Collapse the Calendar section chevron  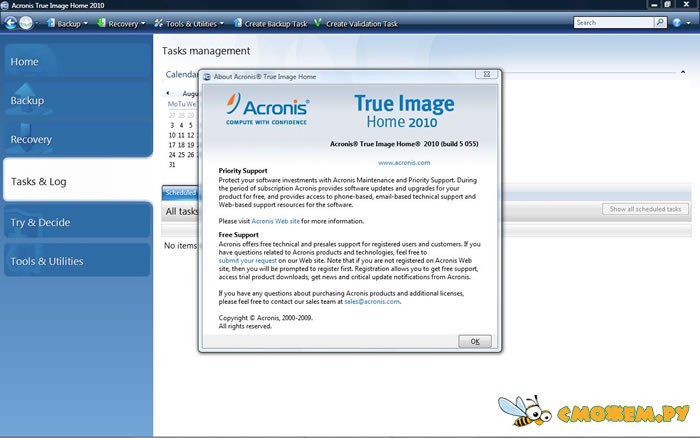[683, 72]
